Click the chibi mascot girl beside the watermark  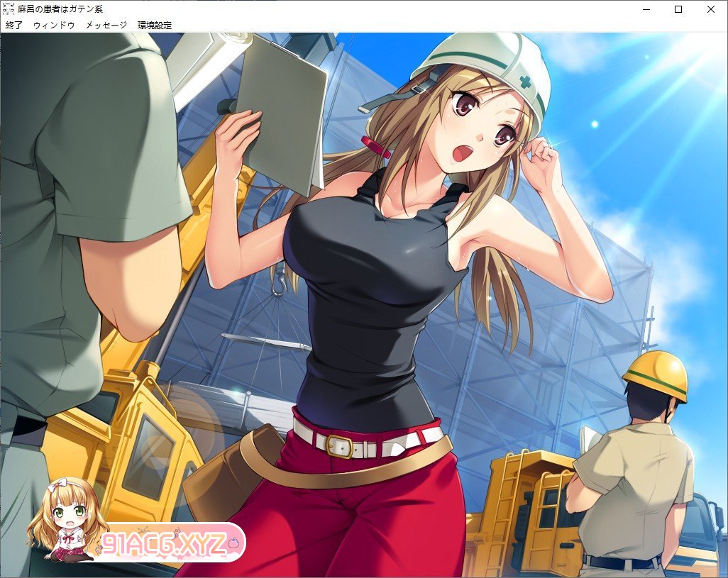coord(65,520)
